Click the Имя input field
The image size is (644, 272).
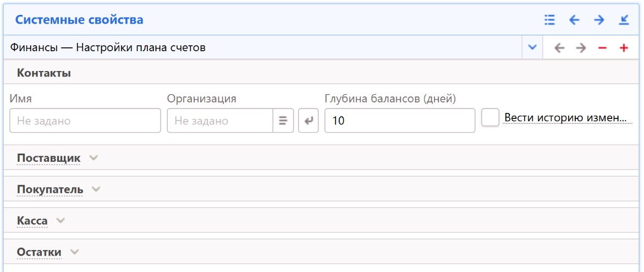[85, 121]
